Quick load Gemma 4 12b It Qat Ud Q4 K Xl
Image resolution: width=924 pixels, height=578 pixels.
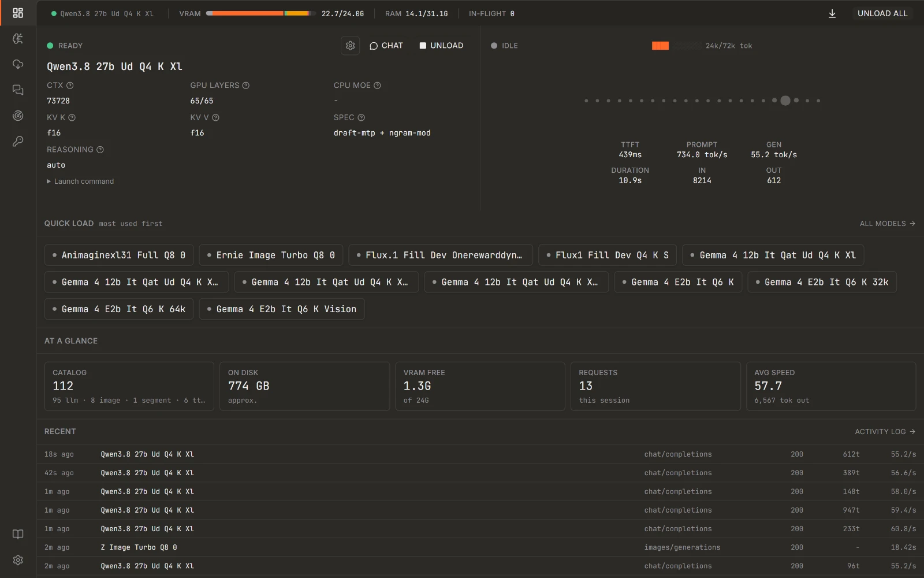coord(773,255)
